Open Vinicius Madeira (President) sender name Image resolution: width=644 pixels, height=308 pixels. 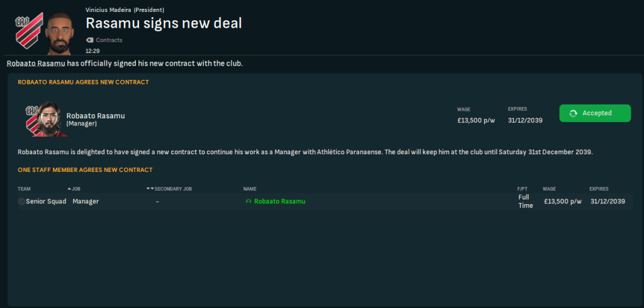pyautogui.click(x=124, y=9)
